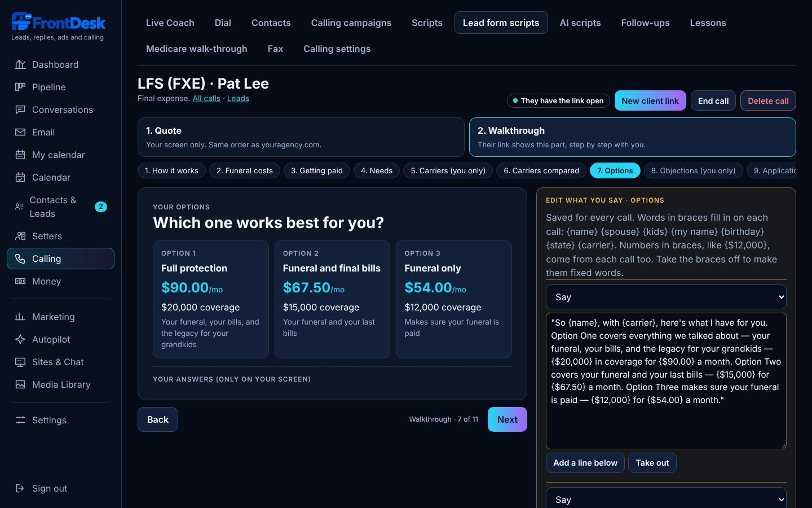The width and height of the screenshot is (812, 508).
Task: Select the Medicare walk-through tab
Action: pyautogui.click(x=196, y=49)
